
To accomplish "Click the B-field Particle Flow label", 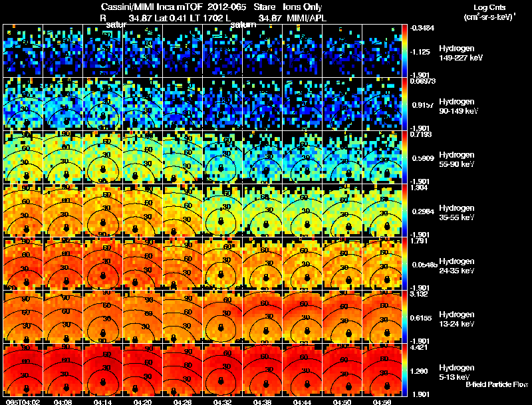I will 497,384.
